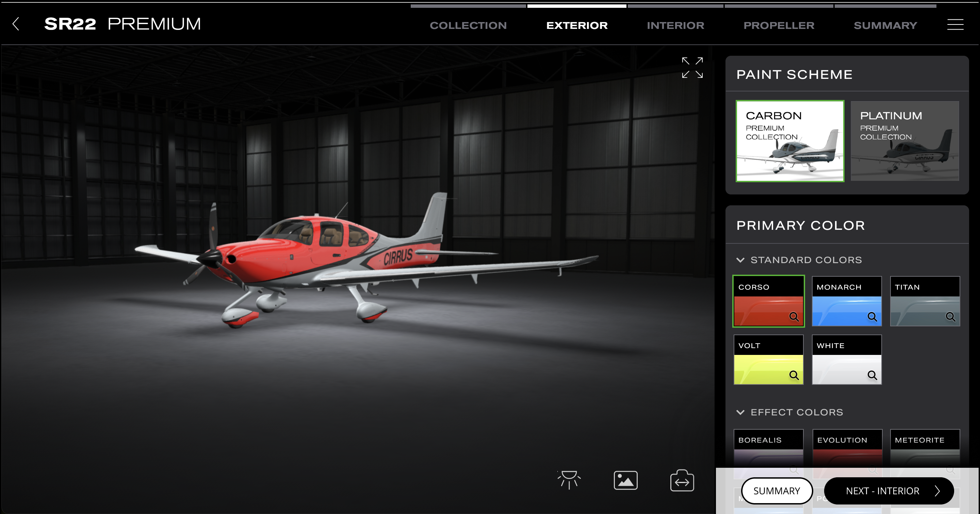Open the Propeller tab
The image size is (980, 514).
point(779,25)
